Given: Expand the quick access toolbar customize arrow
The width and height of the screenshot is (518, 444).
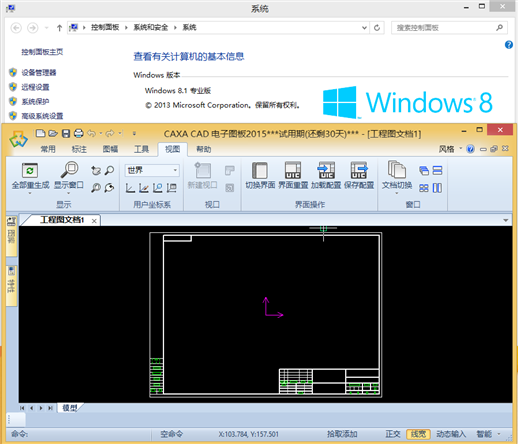Looking at the screenshot, I should click(x=134, y=133).
